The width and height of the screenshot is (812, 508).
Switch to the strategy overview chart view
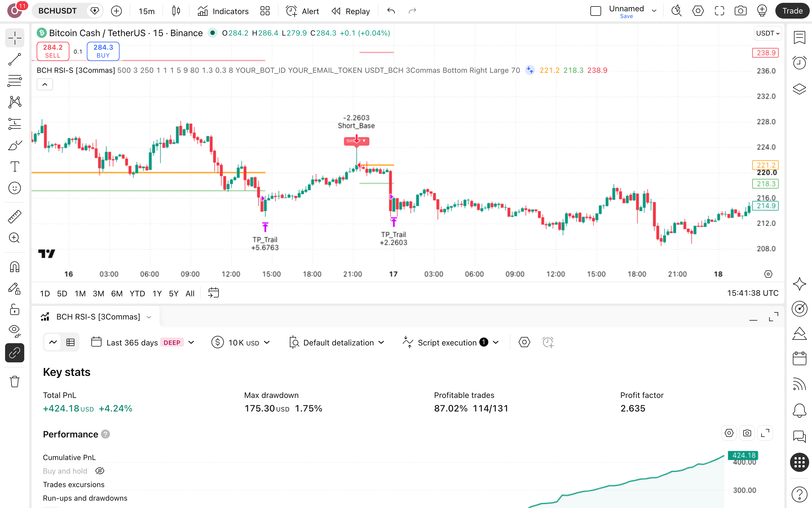click(53, 342)
